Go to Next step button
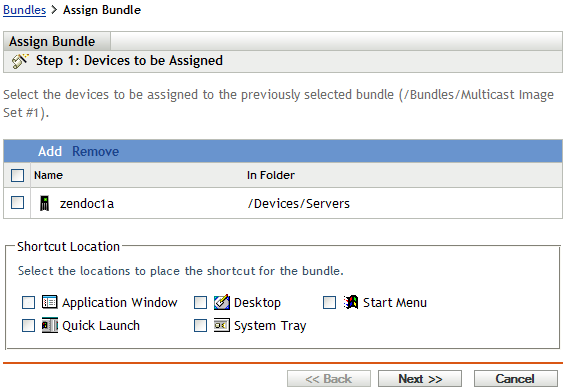 coord(420,379)
